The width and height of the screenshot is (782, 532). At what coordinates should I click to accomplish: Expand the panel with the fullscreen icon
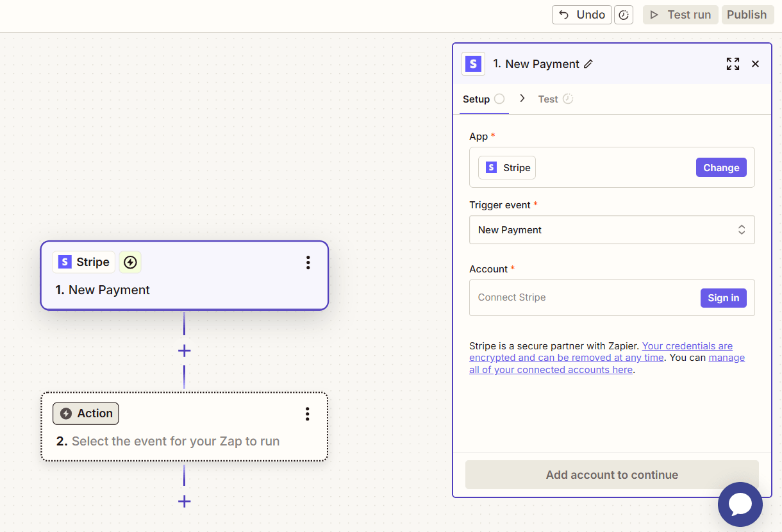tap(733, 64)
